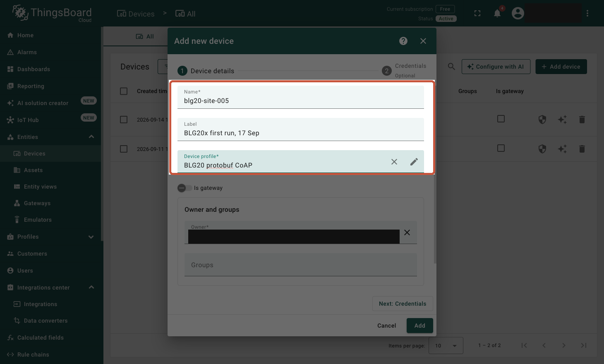Open the notifications bell
The width and height of the screenshot is (604, 364).
[x=497, y=13]
